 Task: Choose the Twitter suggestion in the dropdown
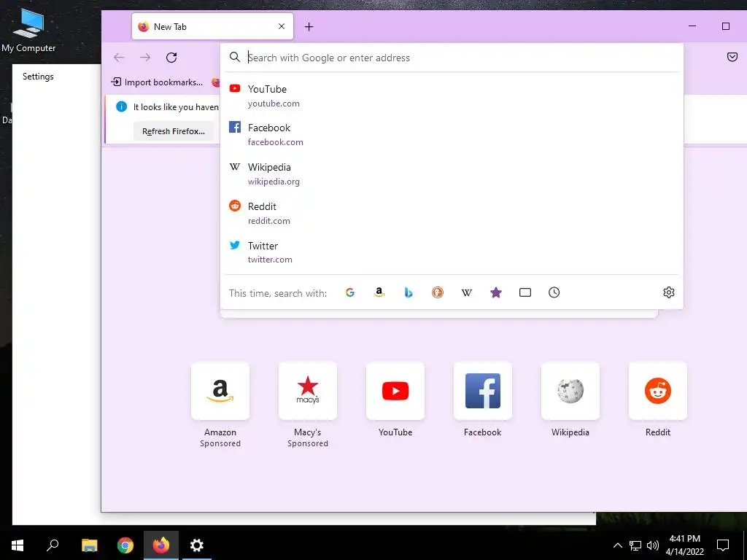[x=452, y=252]
